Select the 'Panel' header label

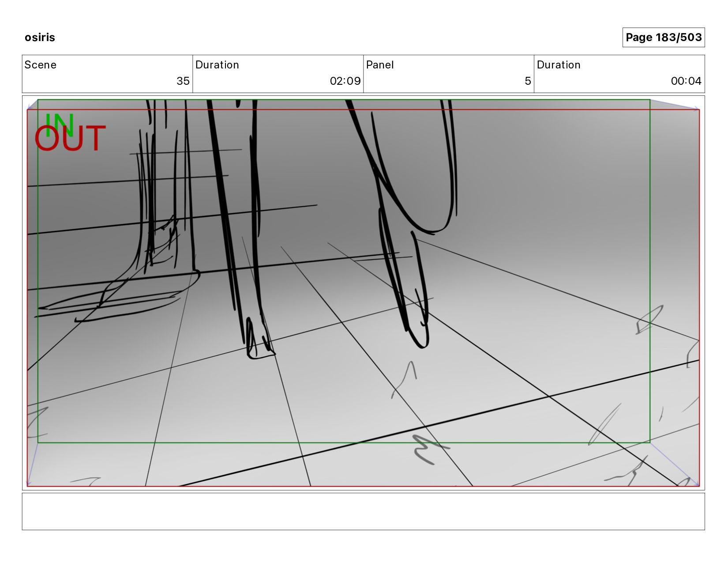(x=379, y=65)
